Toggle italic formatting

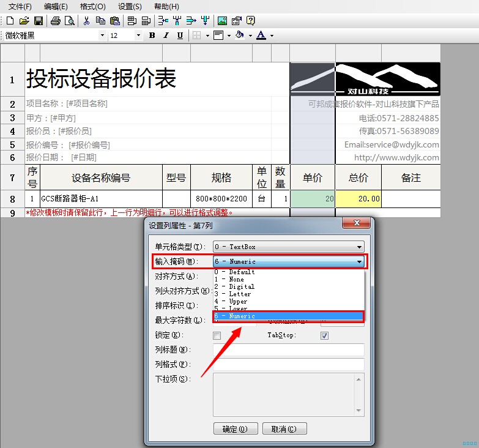(166, 35)
